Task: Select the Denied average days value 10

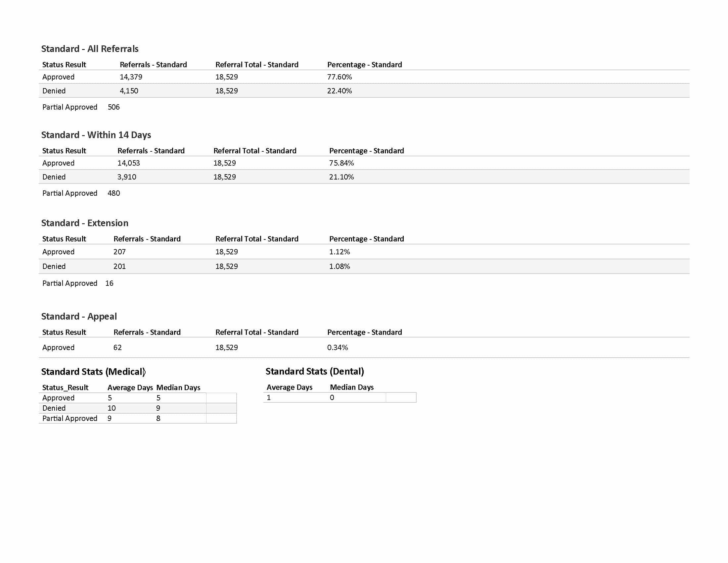Action: click(x=112, y=408)
